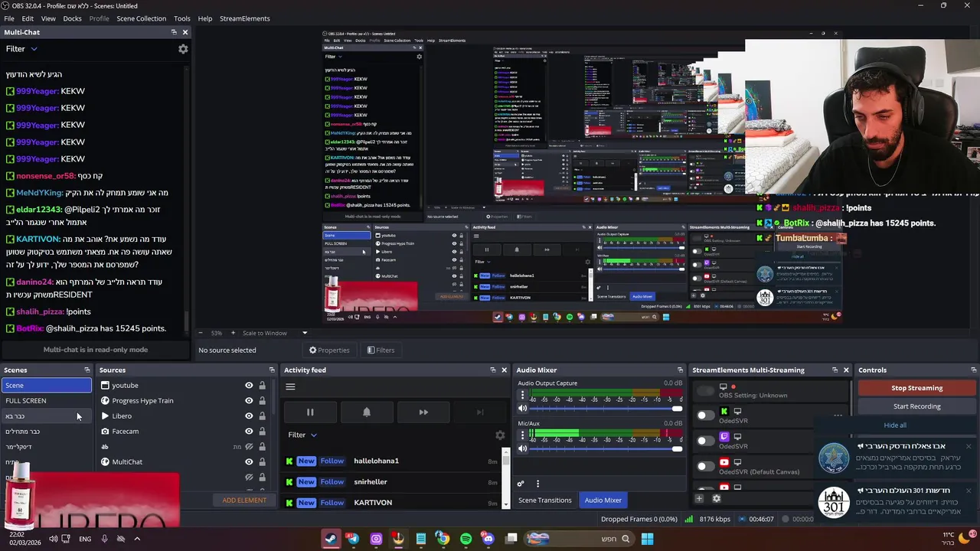The width and height of the screenshot is (980, 551).
Task: Open source Properties button
Action: 329,350
